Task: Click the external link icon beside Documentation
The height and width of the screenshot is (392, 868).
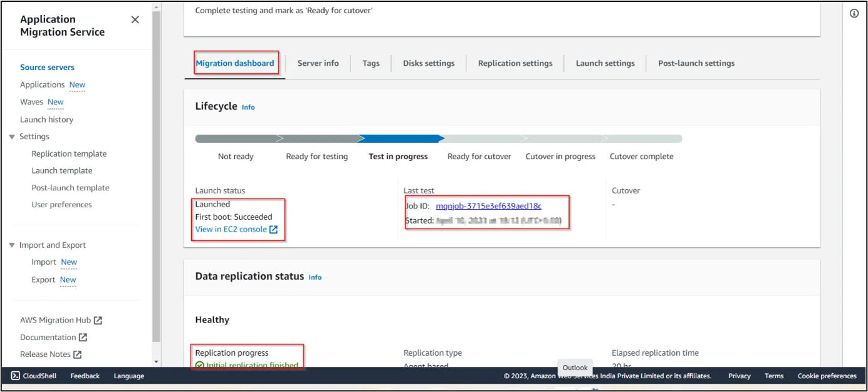Action: (83, 338)
